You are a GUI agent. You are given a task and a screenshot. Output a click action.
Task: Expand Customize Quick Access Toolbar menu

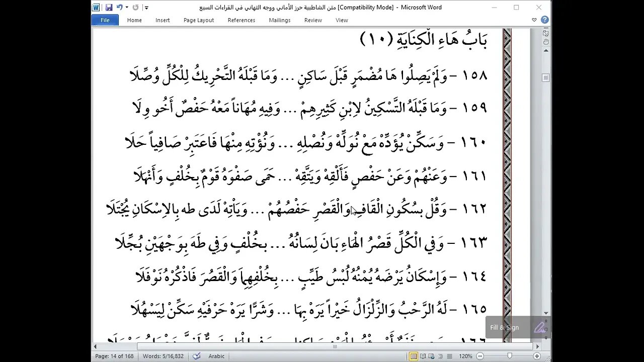146,8
